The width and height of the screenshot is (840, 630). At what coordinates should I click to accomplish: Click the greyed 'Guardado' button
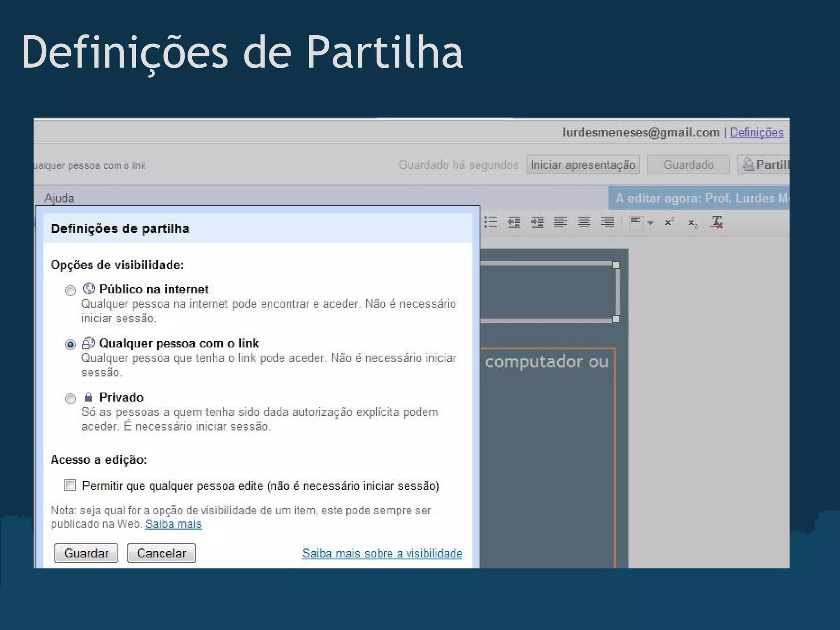tap(689, 165)
